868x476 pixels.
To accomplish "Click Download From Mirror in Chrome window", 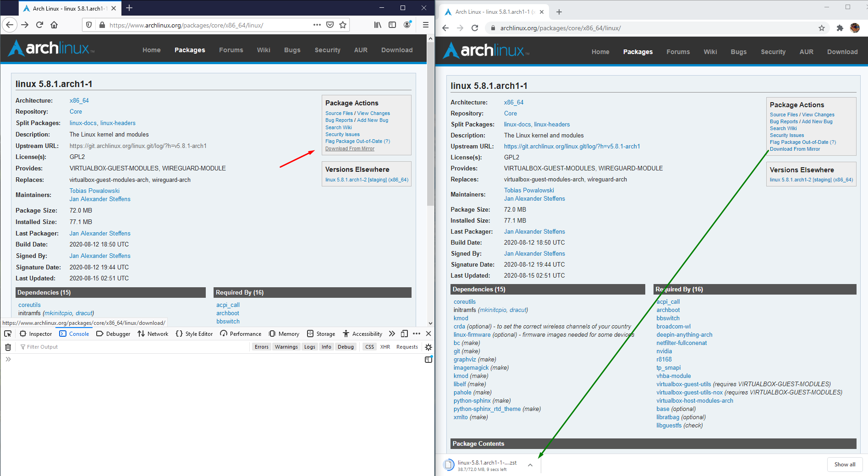I will click(795, 149).
